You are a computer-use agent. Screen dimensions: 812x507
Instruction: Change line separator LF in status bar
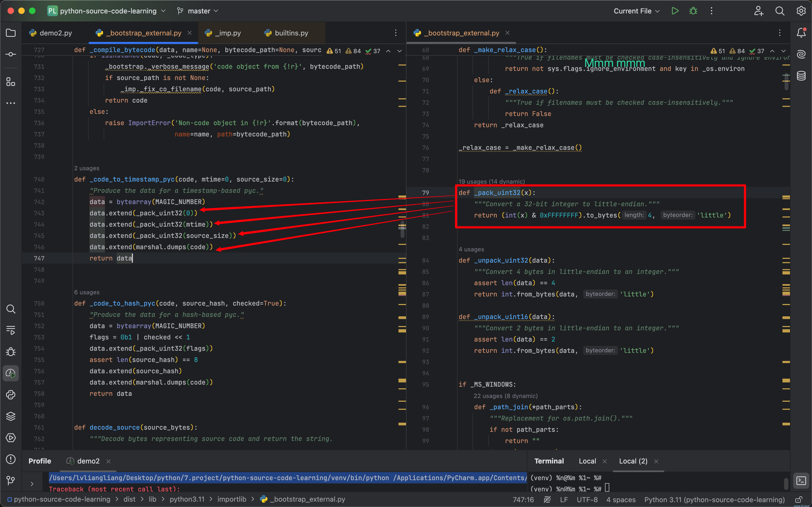[x=564, y=499]
